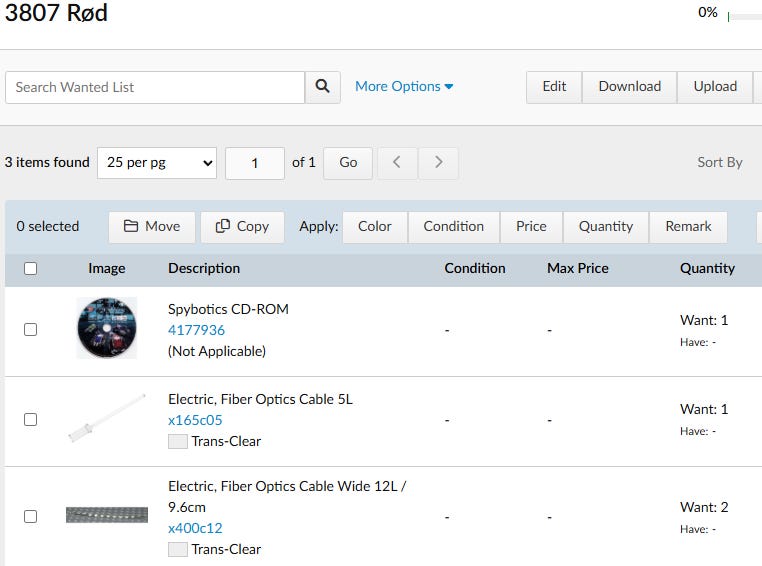Open part link x165c05
This screenshot has height=566, width=762.
pos(195,420)
